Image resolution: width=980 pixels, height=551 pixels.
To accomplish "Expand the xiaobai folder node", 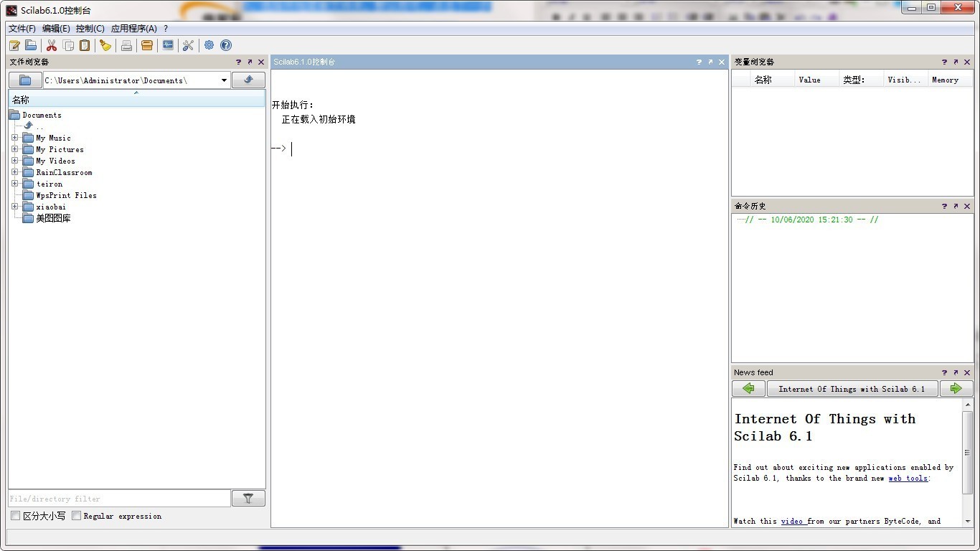I will tap(15, 207).
